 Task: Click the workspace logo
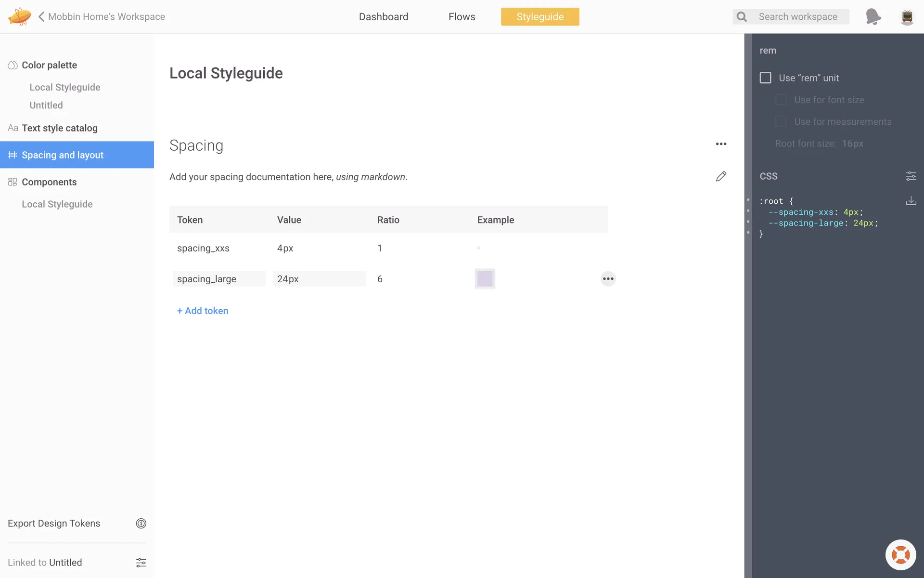tap(19, 17)
